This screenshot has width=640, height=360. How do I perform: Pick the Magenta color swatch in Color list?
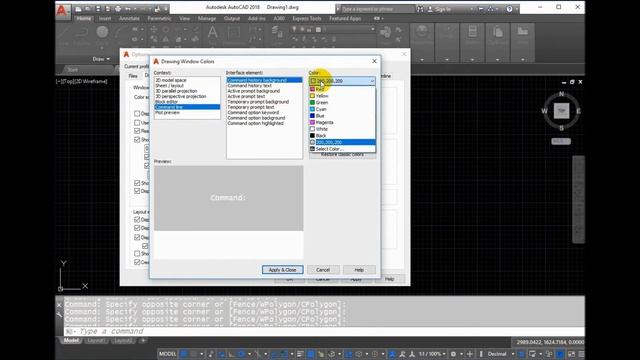point(312,122)
